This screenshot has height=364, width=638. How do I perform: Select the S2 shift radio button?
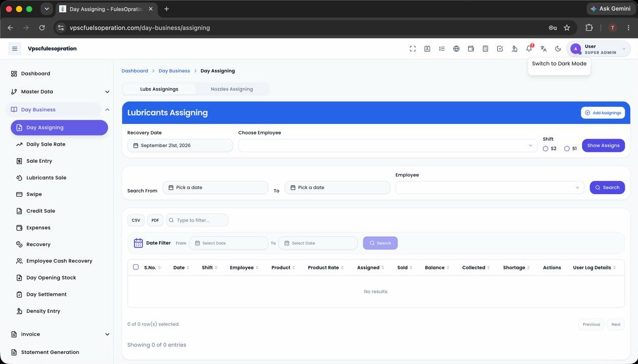[545, 149]
